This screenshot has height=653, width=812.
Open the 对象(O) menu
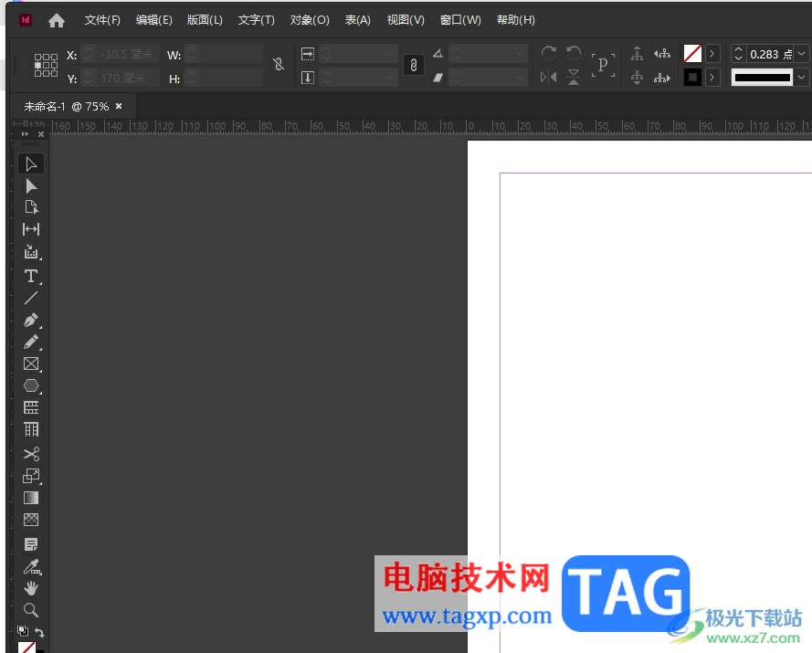tap(310, 20)
